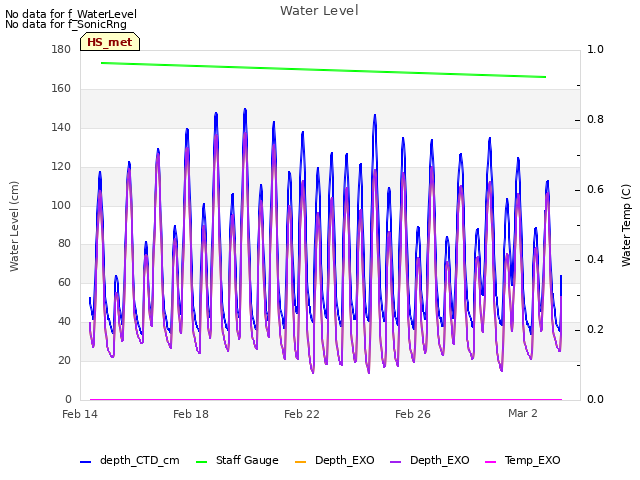Click the Water Level chart title
The image size is (640, 480).
pos(319,11)
